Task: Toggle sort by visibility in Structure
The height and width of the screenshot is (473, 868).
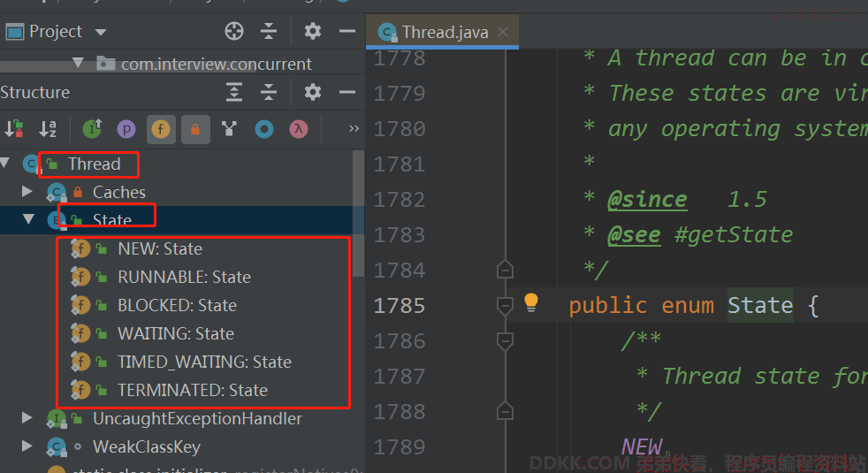Action: click(14, 129)
